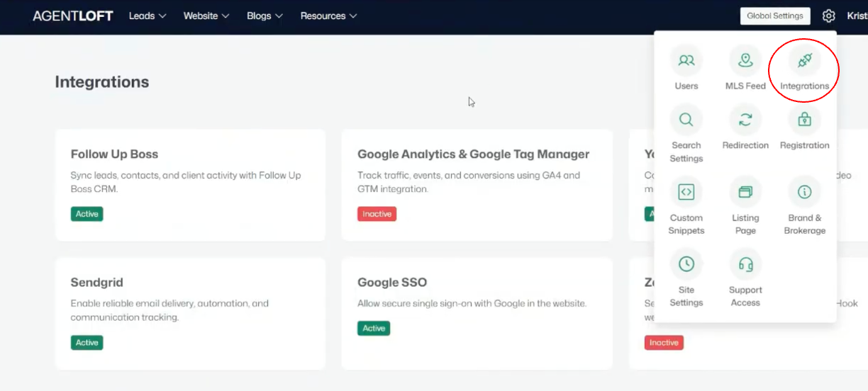Open the Integrations plug icon
The image size is (868, 391).
[x=804, y=61]
